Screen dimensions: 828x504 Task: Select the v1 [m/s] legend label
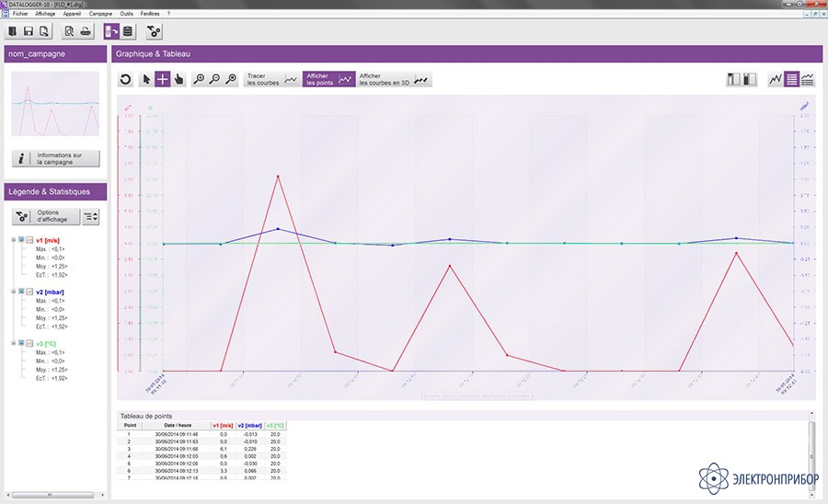coord(48,241)
